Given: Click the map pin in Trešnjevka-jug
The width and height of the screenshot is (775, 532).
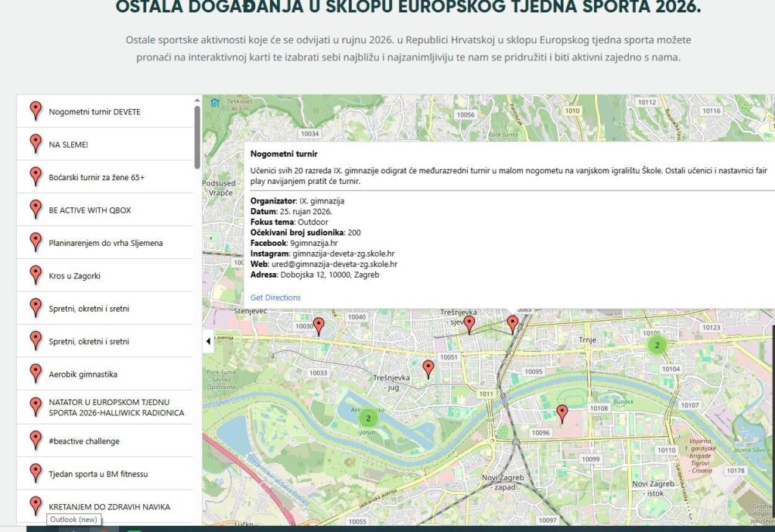Looking at the screenshot, I should point(428,369).
